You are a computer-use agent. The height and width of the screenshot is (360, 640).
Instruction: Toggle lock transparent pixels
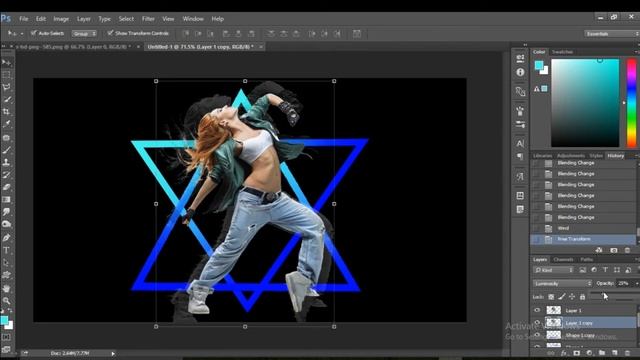point(551,297)
